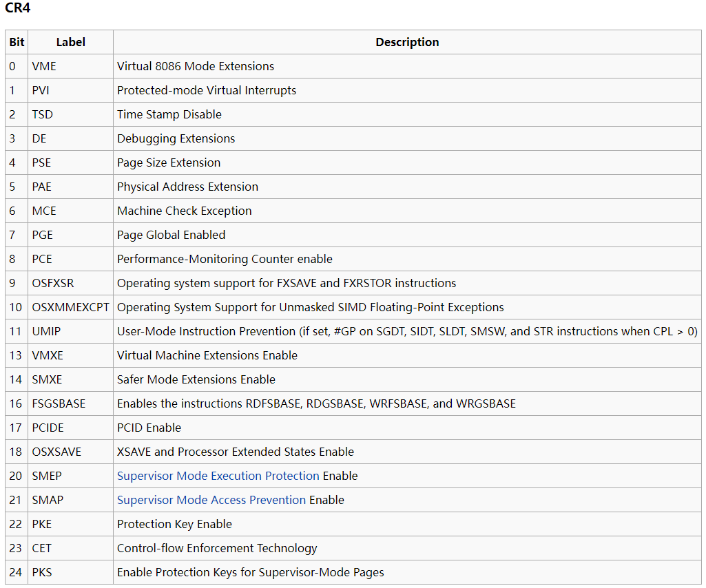
Task: Click the VME label cell
Action: click(x=43, y=66)
